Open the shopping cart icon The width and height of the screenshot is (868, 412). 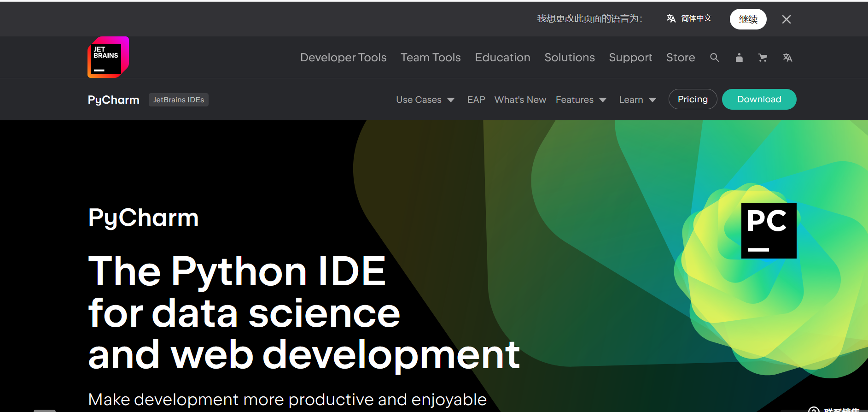tap(763, 58)
